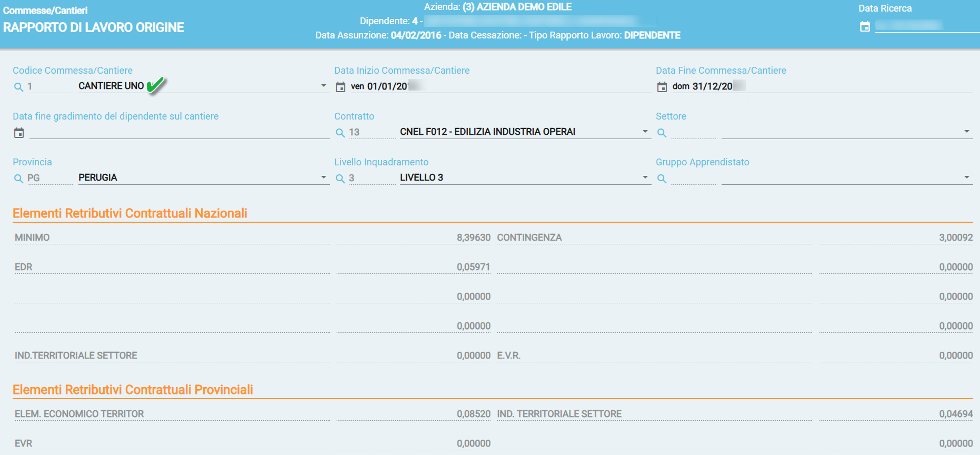The image size is (980, 455).
Task: Click the Livello Inquadramento search magnifier
Action: 340,179
